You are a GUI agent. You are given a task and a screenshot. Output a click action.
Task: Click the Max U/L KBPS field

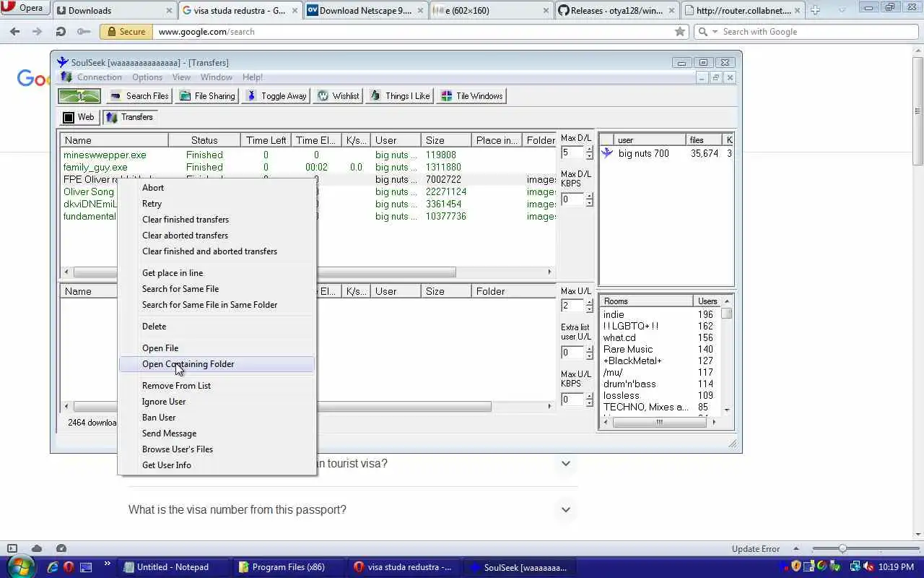572,400
